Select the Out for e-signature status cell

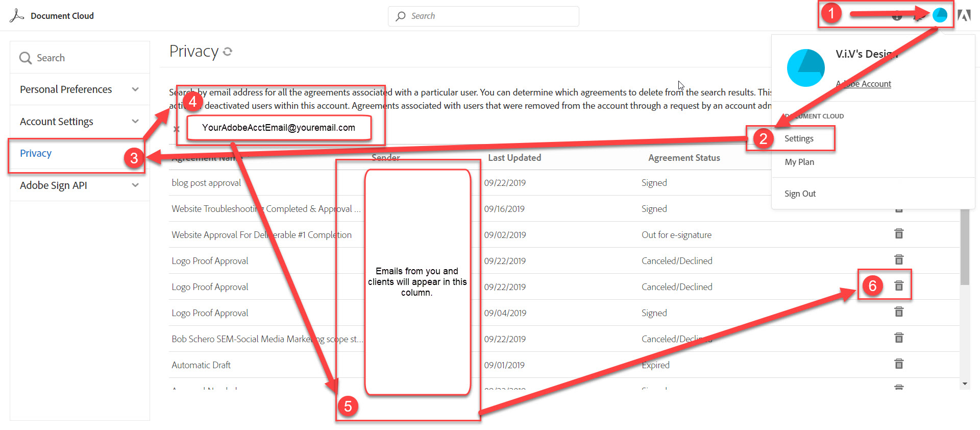(x=676, y=235)
